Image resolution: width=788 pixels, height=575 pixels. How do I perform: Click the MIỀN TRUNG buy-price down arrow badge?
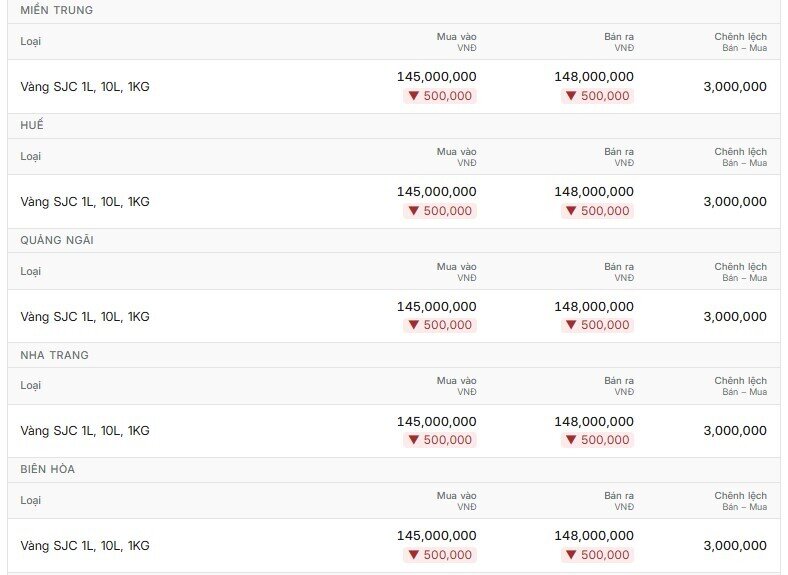440,96
